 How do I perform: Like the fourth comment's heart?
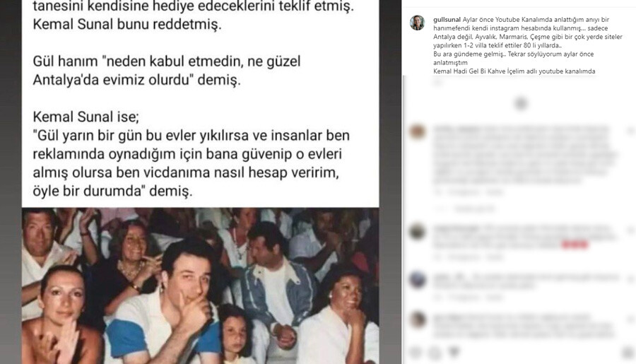coord(630,319)
